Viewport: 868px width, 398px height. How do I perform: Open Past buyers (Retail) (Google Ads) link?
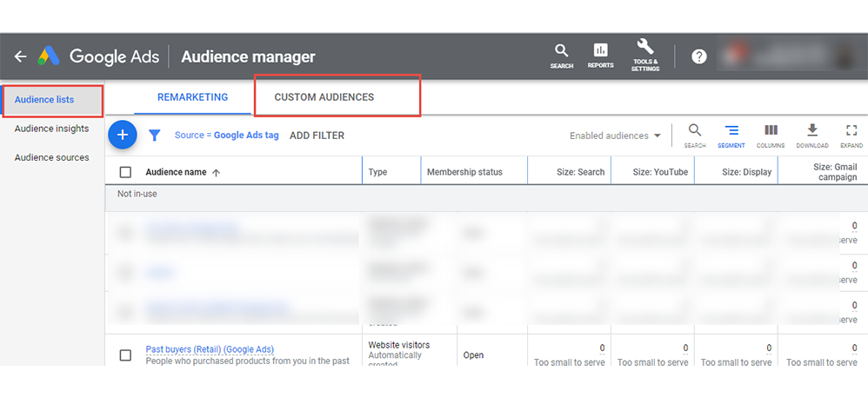(210, 349)
